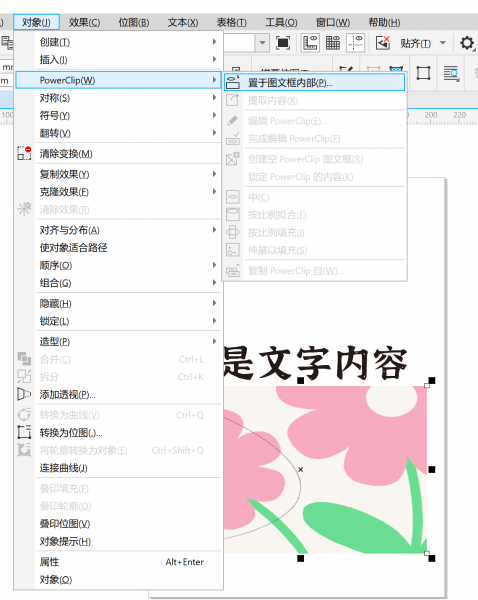Toggle the show rulers toolbar icon

tap(310, 43)
